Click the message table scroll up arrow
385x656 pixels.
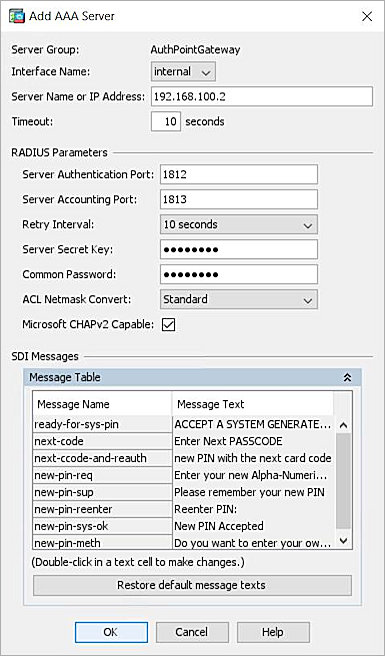pos(344,425)
